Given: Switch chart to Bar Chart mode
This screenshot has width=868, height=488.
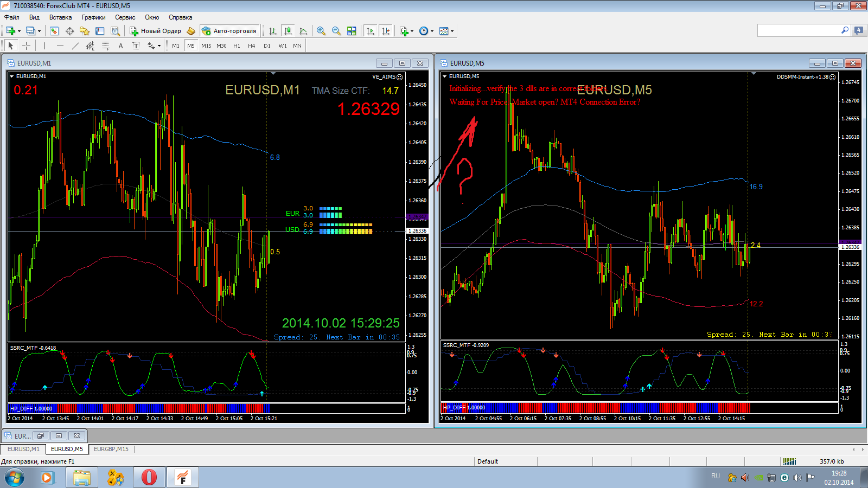Looking at the screenshot, I should [x=273, y=31].
